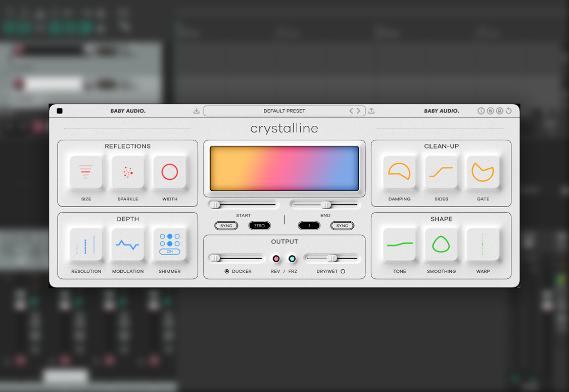Select the SMOOTHING green blob control

pyautogui.click(x=441, y=244)
